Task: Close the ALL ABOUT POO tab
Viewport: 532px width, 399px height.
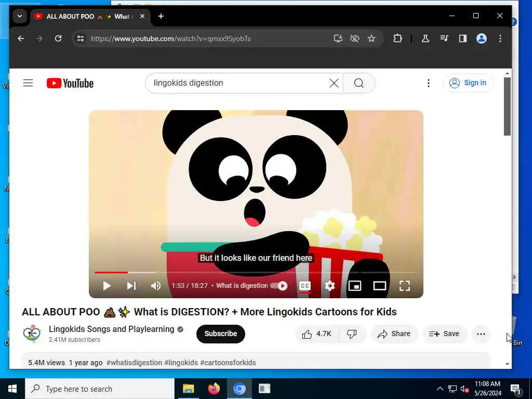Action: 142,16
